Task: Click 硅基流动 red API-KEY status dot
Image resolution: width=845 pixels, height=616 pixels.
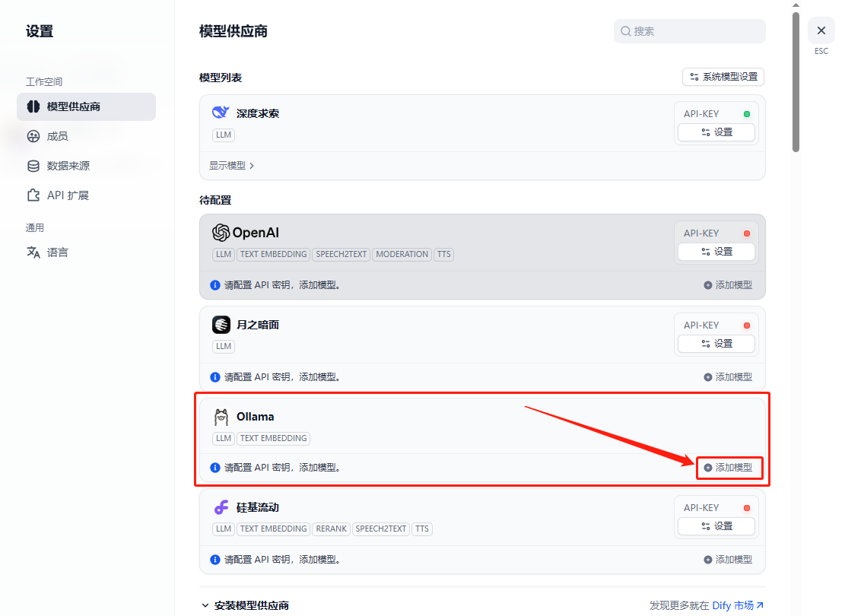Action: click(746, 508)
